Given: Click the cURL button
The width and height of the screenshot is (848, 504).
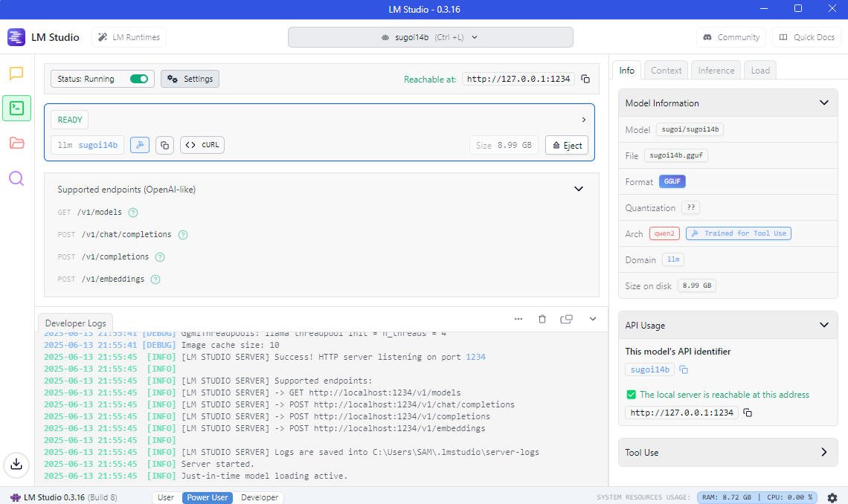Looking at the screenshot, I should 202,145.
